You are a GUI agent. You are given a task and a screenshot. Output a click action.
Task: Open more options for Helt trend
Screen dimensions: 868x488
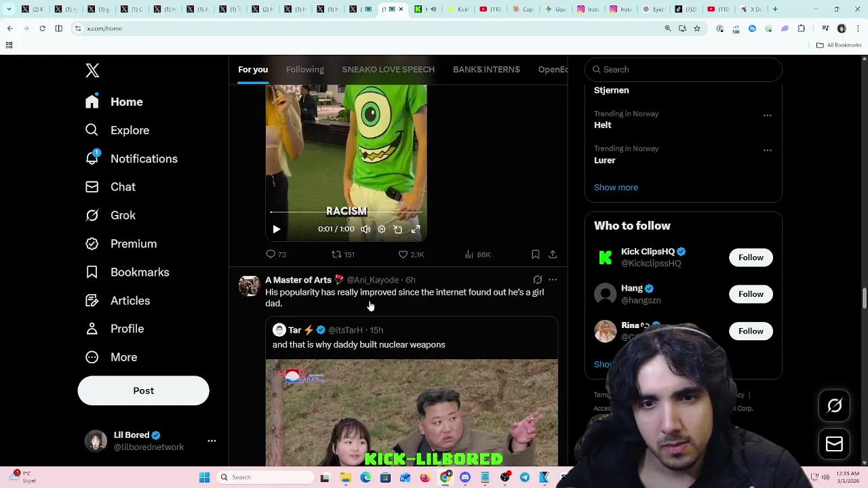pos(767,115)
